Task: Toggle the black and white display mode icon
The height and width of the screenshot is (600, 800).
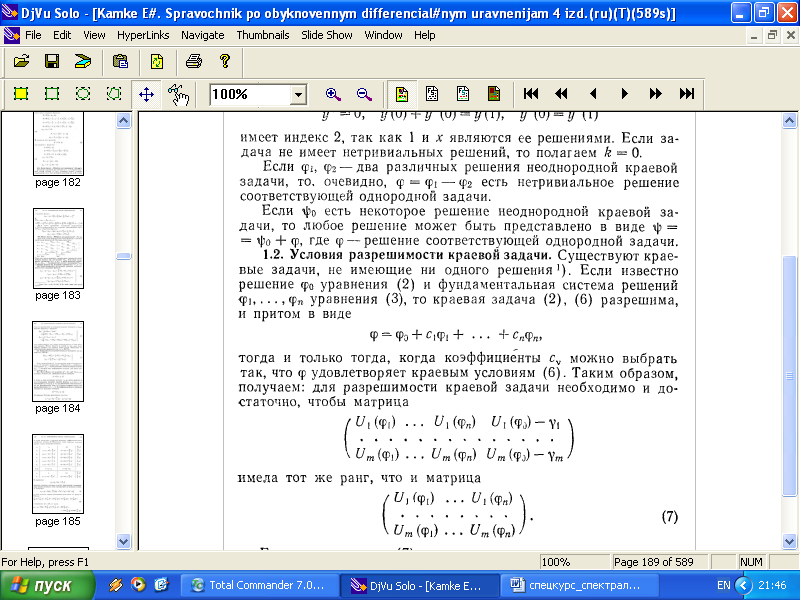Action: [x=432, y=94]
